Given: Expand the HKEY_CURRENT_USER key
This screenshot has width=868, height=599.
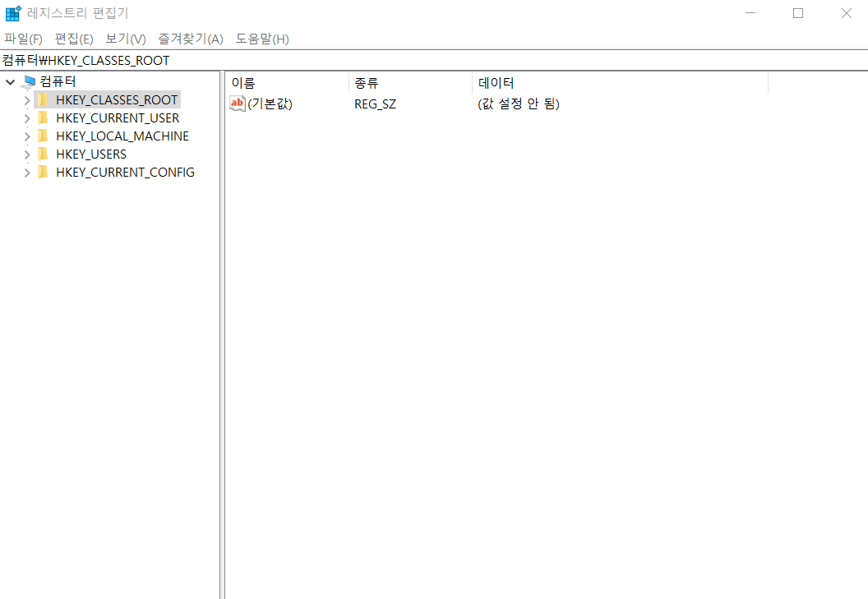Looking at the screenshot, I should pyautogui.click(x=27, y=118).
